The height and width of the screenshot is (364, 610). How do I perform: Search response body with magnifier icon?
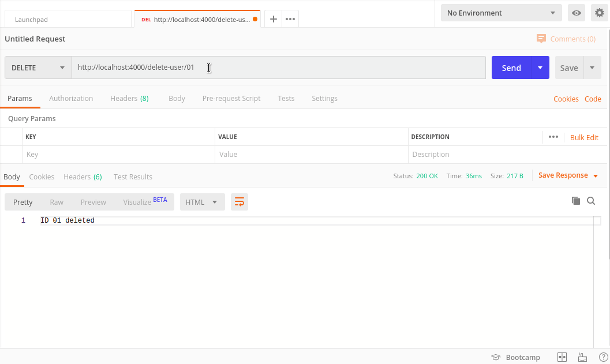tap(591, 201)
